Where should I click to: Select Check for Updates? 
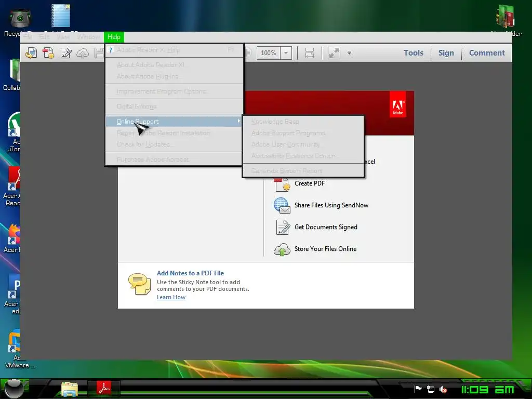click(x=175, y=144)
